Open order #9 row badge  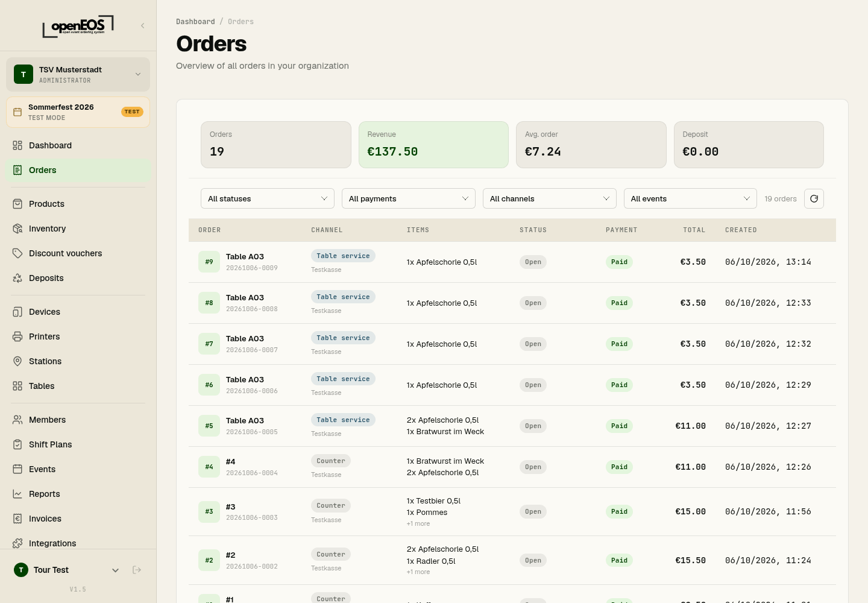tap(209, 262)
